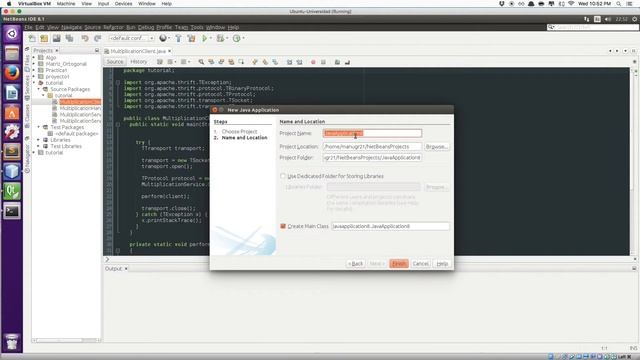Viewport: 640px width, 360px height.
Task: Expand the Test Libraries node
Action: pos(39,146)
